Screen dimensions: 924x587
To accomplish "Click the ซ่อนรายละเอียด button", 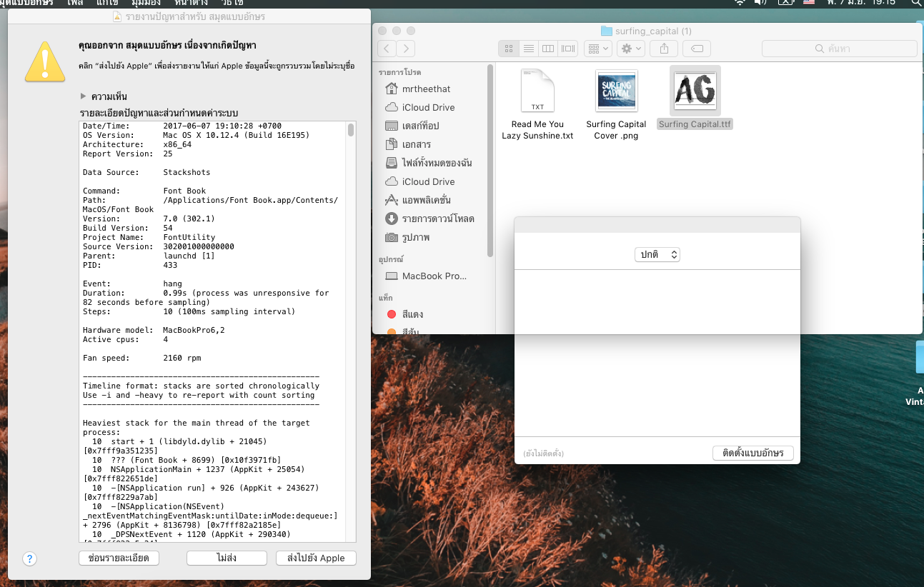I will 119,558.
